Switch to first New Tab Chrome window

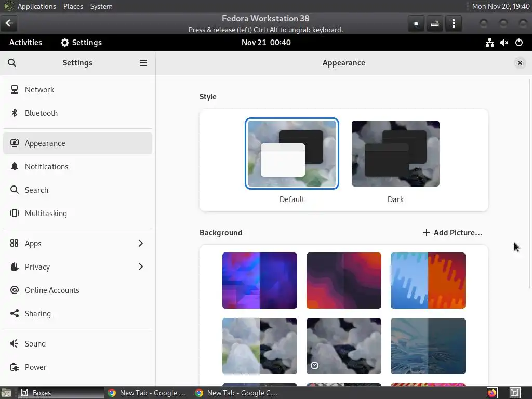coord(148,393)
